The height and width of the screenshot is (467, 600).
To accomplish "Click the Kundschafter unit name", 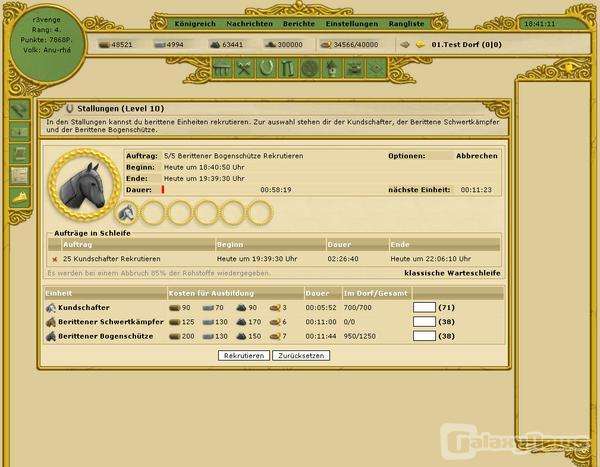I will click(x=84, y=308).
